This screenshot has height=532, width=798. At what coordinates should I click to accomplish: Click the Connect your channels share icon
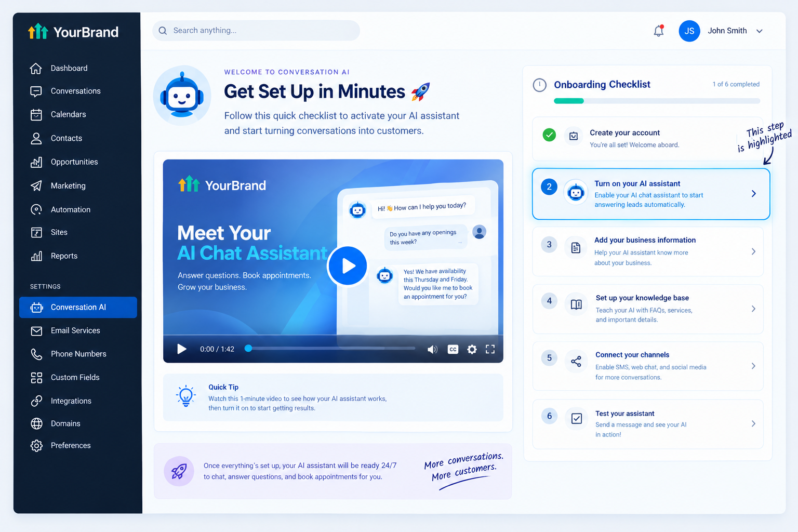pos(576,362)
